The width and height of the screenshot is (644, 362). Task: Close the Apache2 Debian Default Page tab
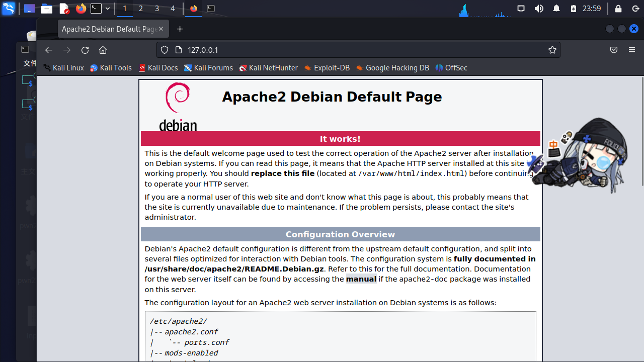pos(162,29)
